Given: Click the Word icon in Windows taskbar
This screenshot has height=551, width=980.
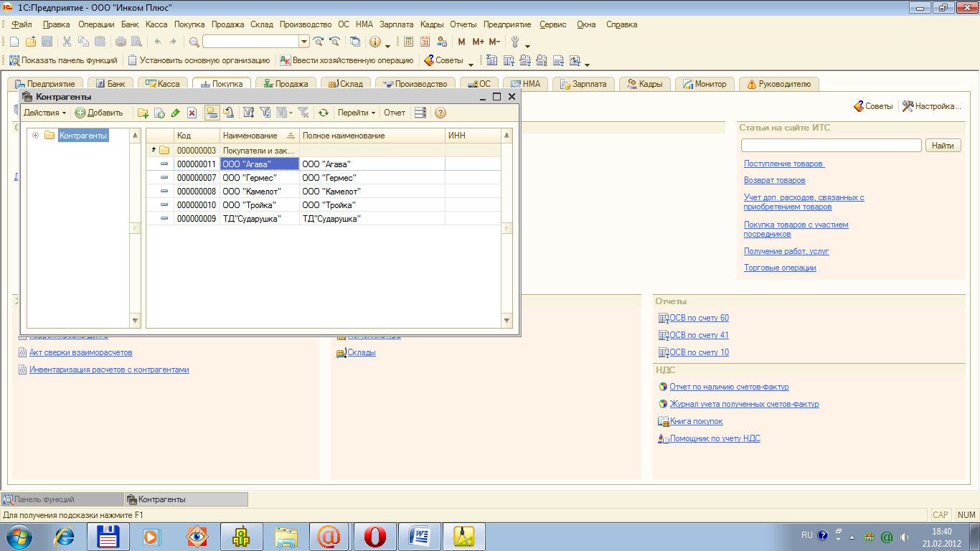Looking at the screenshot, I should click(420, 536).
